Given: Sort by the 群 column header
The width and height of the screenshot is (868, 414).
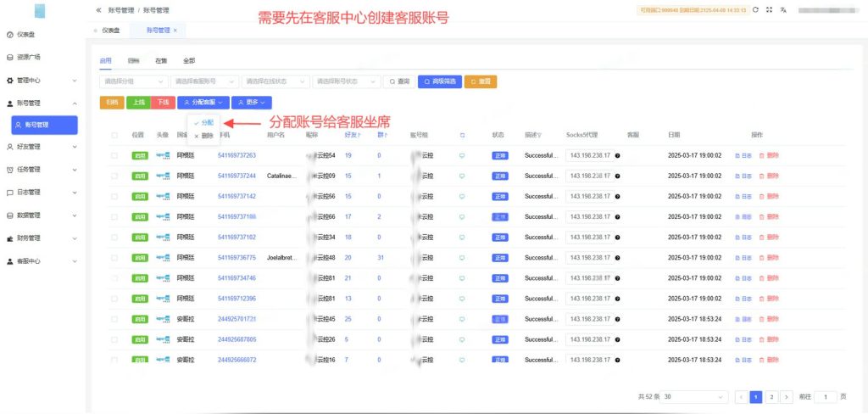Looking at the screenshot, I should tap(382, 135).
